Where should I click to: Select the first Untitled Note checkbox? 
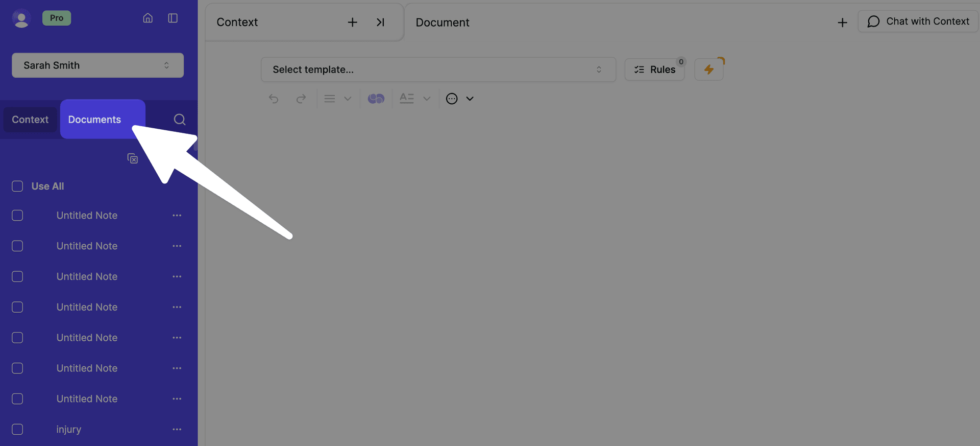17,216
